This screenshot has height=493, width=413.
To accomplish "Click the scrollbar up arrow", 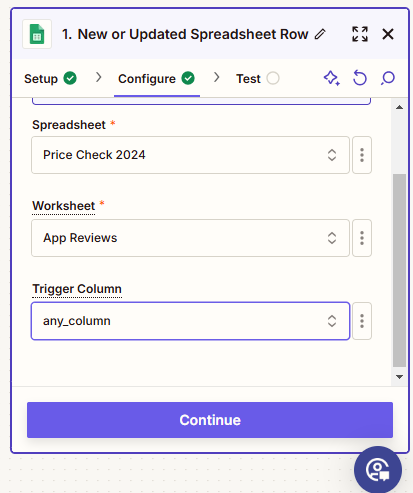I will pos(399,107).
